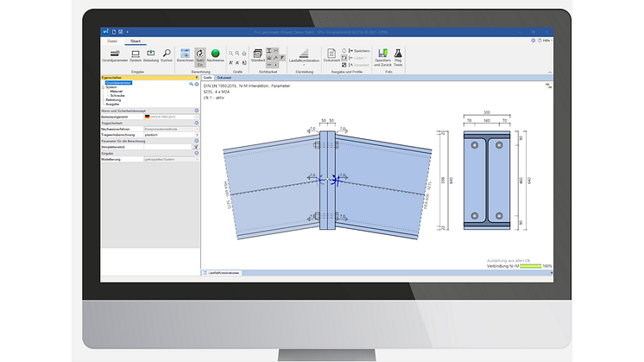644x362 pixels.
Task: Open Nachweise green sphere icon
Action: point(215,54)
